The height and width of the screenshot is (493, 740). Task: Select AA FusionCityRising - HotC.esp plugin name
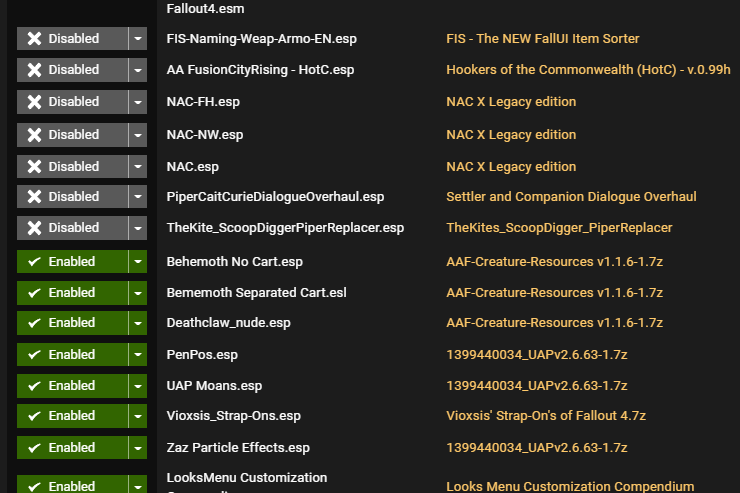pyautogui.click(x=260, y=70)
